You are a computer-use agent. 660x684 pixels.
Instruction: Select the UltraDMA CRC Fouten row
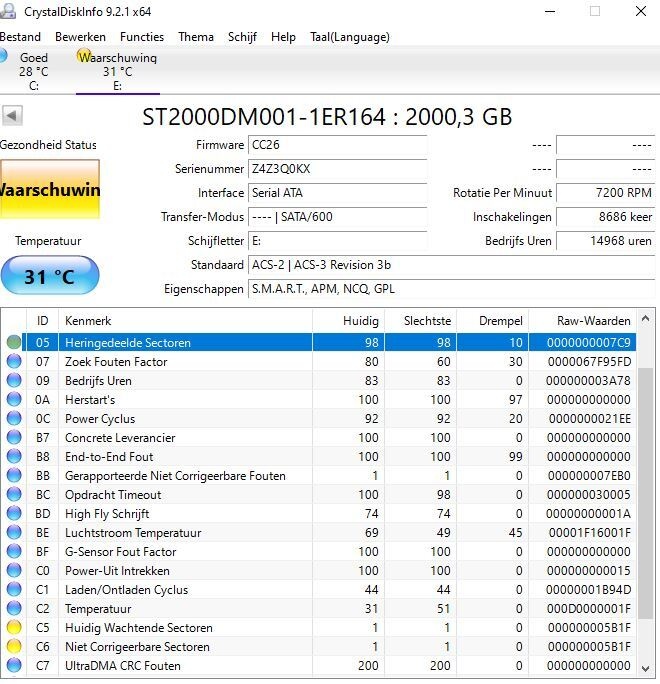(x=318, y=666)
